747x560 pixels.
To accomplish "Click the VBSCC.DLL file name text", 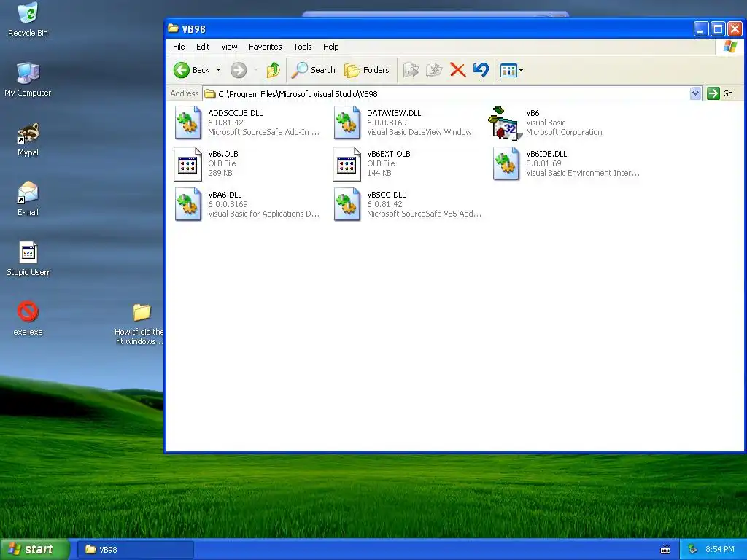I will click(387, 195).
